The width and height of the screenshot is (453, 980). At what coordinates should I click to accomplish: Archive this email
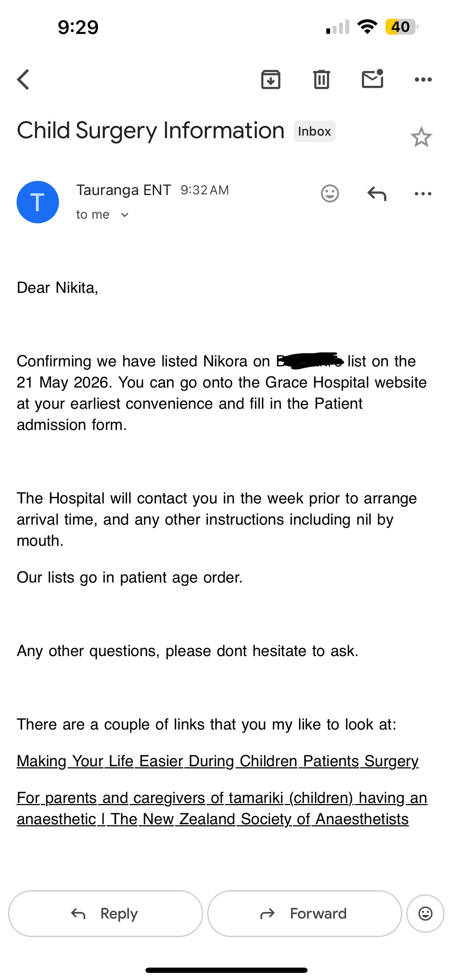pos(270,80)
